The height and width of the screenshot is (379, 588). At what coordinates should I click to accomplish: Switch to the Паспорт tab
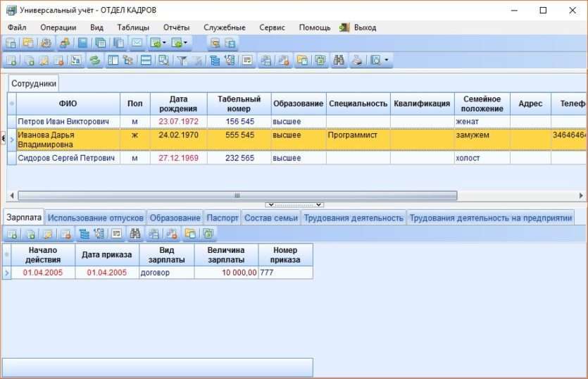click(x=223, y=218)
